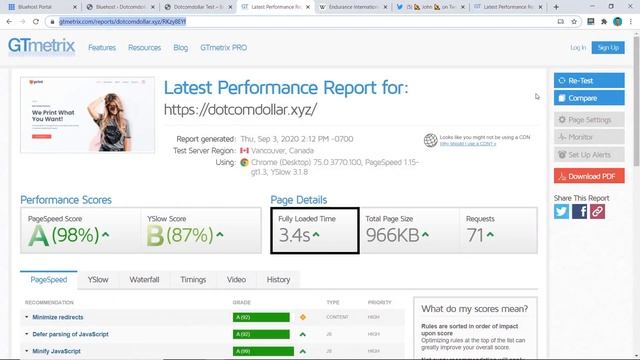The width and height of the screenshot is (640, 360).
Task: Click the orange diamond icon for Minimize redirects
Action: 302,317
